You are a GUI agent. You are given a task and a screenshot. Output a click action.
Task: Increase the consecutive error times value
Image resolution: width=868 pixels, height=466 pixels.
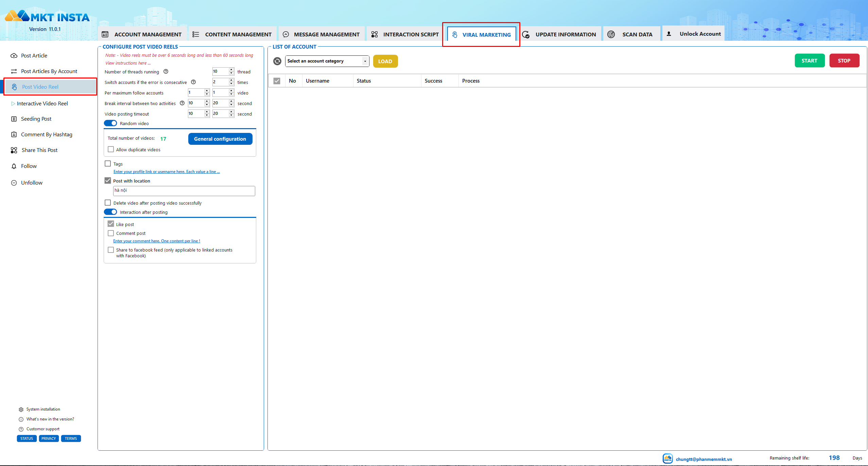point(231,80)
